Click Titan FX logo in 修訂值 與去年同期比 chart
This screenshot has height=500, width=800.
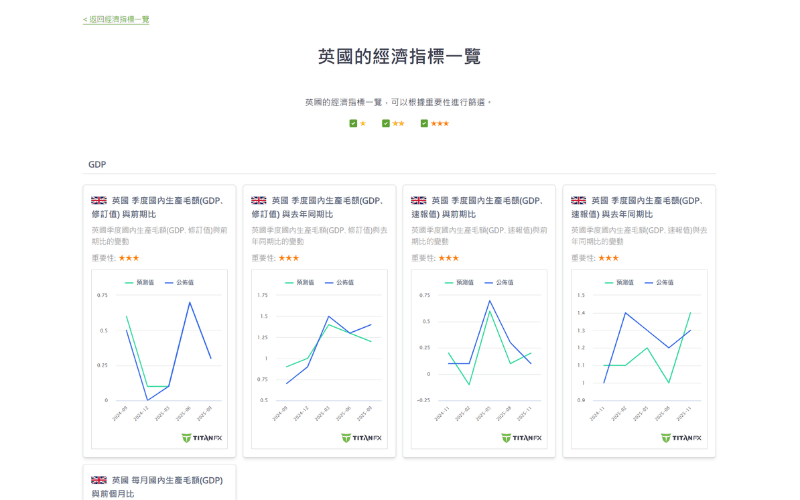point(362,438)
